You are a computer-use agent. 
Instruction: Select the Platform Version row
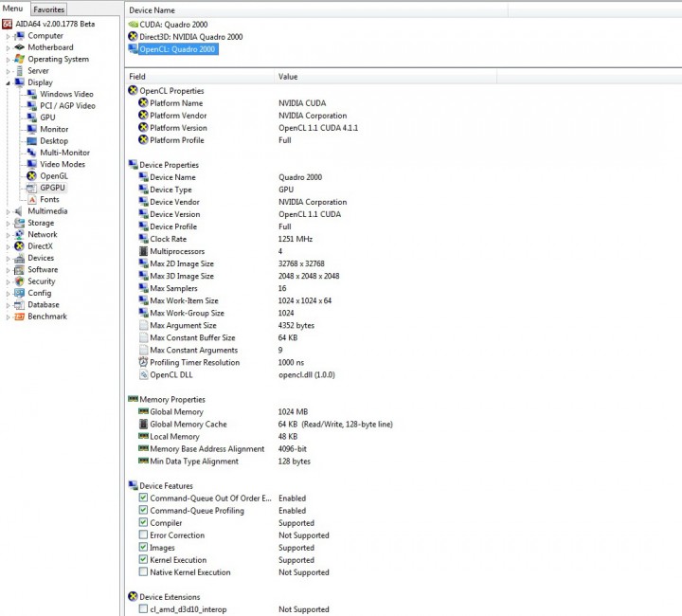pyautogui.click(x=248, y=128)
